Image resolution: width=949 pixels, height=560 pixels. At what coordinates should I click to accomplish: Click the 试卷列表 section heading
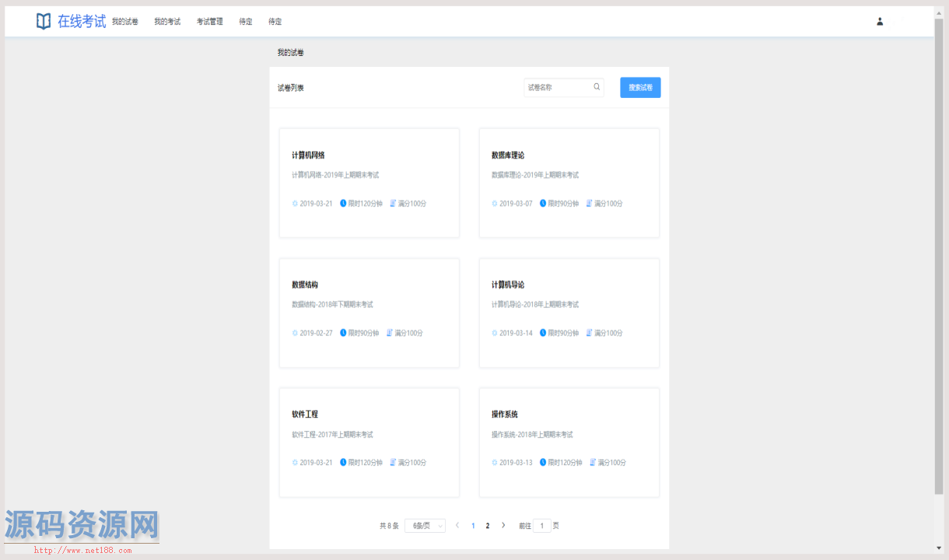click(x=291, y=88)
